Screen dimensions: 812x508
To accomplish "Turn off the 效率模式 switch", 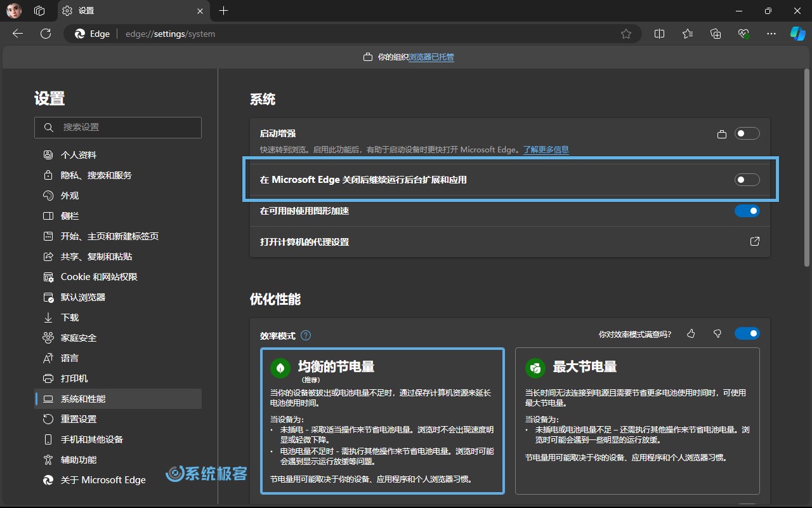I will pos(747,333).
